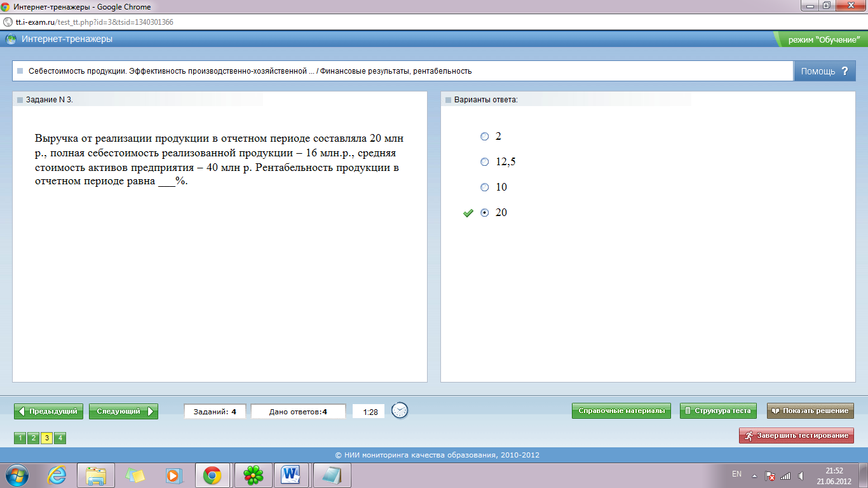This screenshot has width=868, height=488.
Task: Open Windows Start menu
Action: pyautogui.click(x=17, y=475)
